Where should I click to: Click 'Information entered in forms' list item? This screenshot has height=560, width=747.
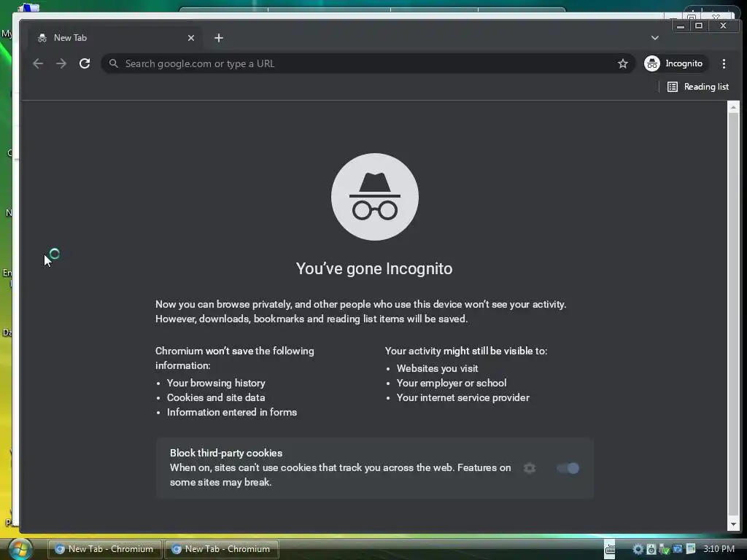tap(231, 413)
